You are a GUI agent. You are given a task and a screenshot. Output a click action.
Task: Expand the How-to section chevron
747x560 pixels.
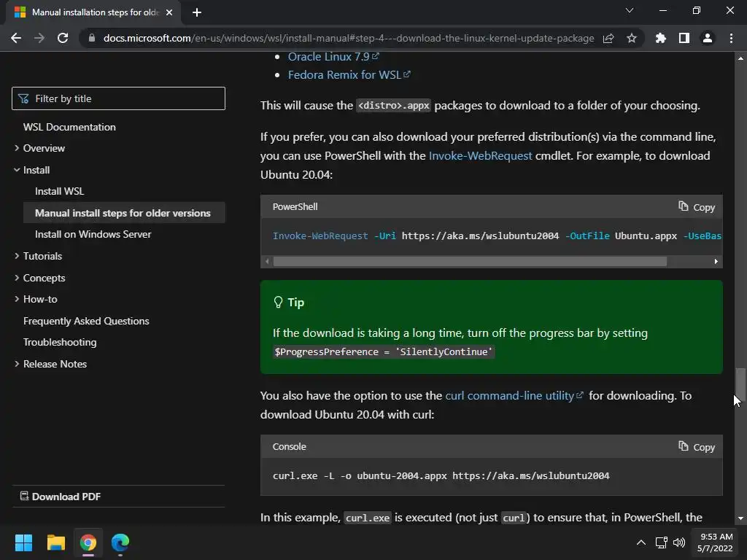pos(17,299)
